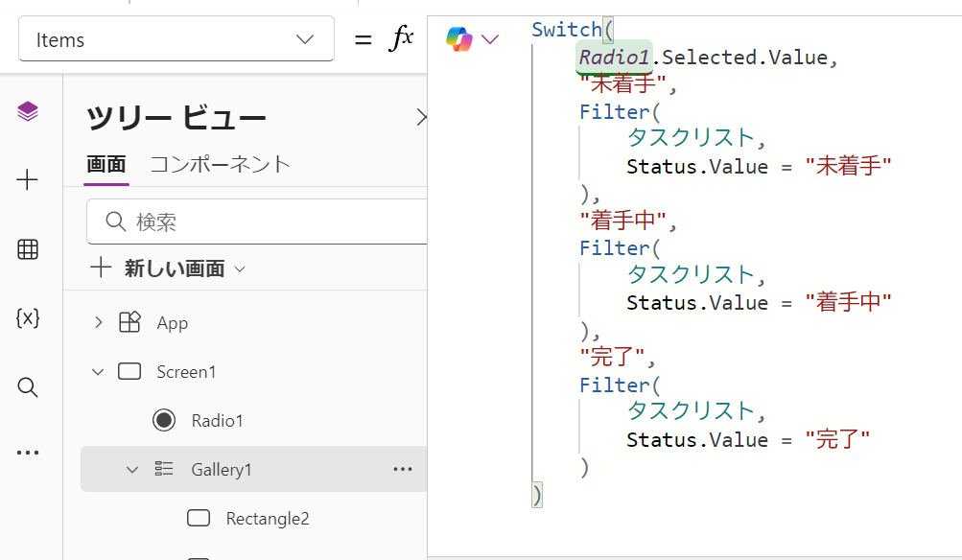Click the fx formula icon
This screenshot has width=962, height=560.
click(x=401, y=39)
